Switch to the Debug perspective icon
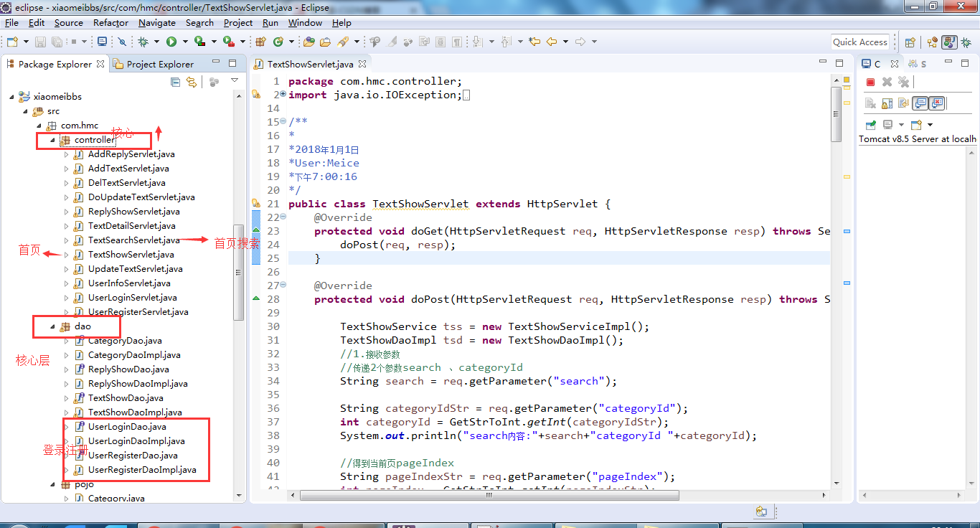The height and width of the screenshot is (528, 980). pyautogui.click(x=966, y=42)
